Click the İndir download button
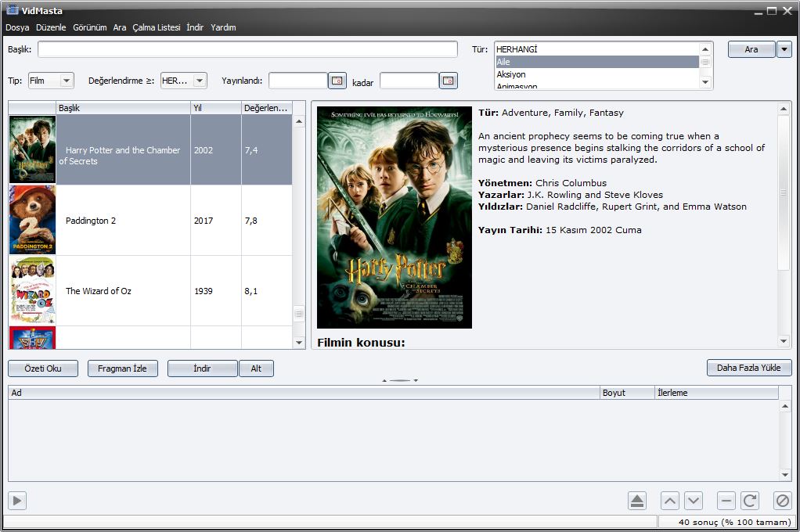Viewport: 800px width, 532px height. pos(202,368)
